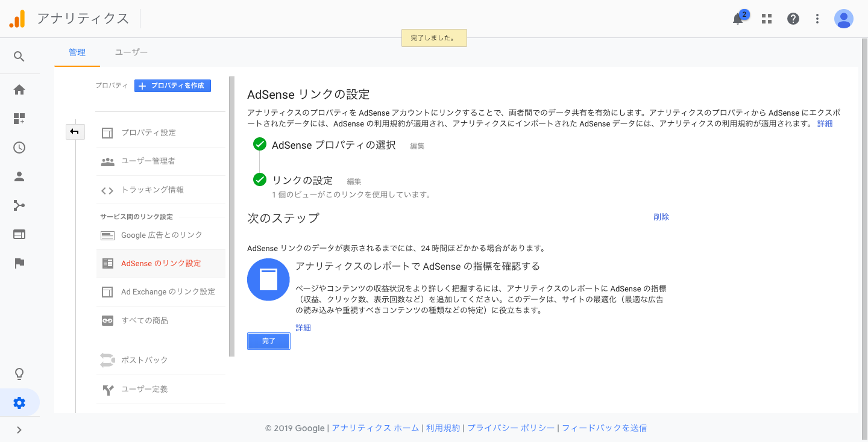Viewport: 868px width, 442px height.
Task: Click the back arrow button beside property column
Action: pos(75,131)
